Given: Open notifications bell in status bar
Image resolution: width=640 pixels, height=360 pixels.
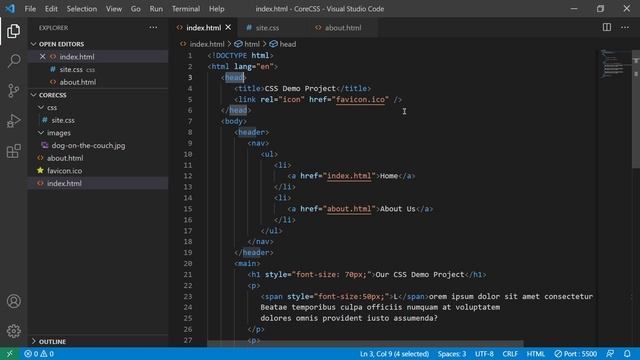Looking at the screenshot, I should [x=627, y=354].
